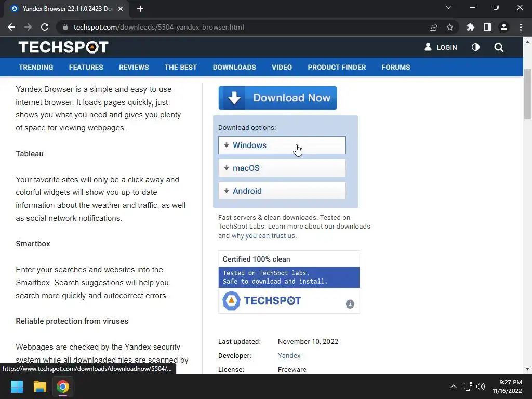Click the LOGIN user link
Viewport: 532px width, 399px height.
pos(441,47)
